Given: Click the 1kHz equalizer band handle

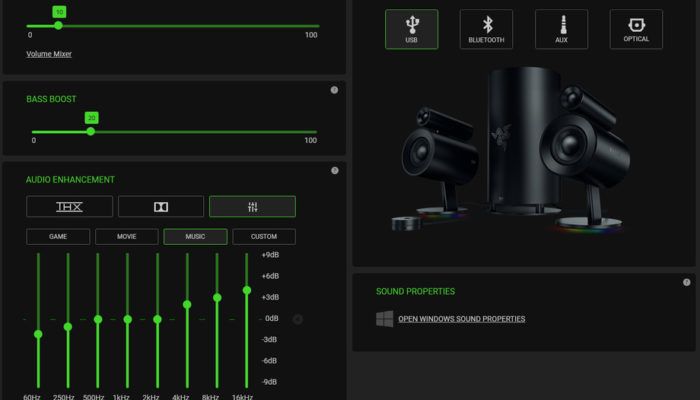Looking at the screenshot, I should [x=128, y=319].
